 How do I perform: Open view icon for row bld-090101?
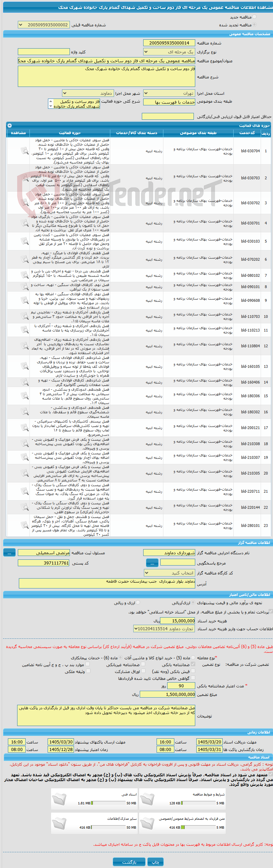[25, 287]
